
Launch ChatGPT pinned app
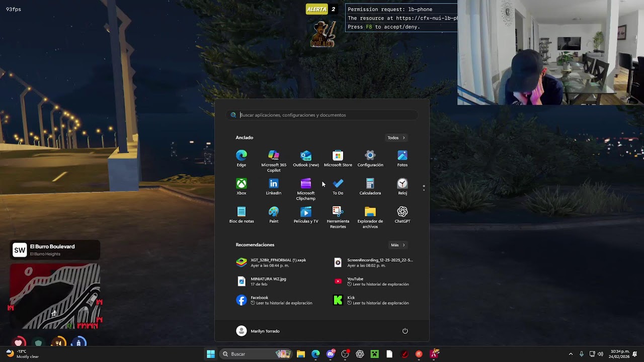coord(403,215)
